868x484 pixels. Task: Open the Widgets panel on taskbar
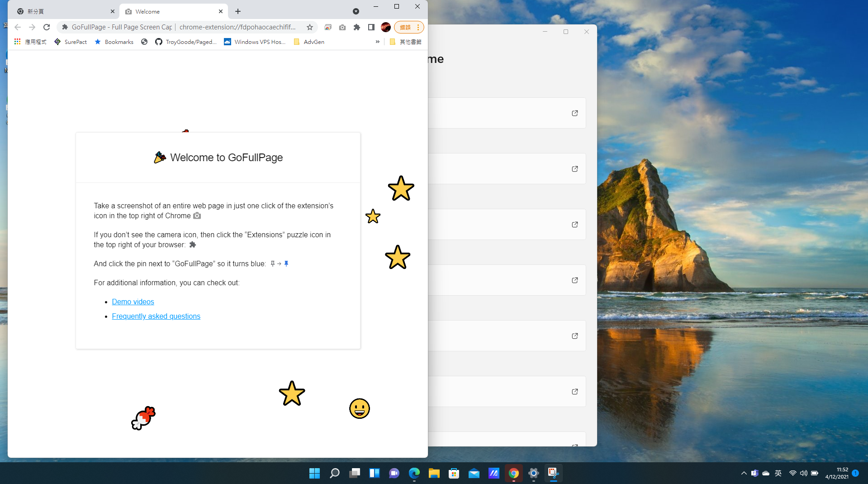tap(374, 473)
